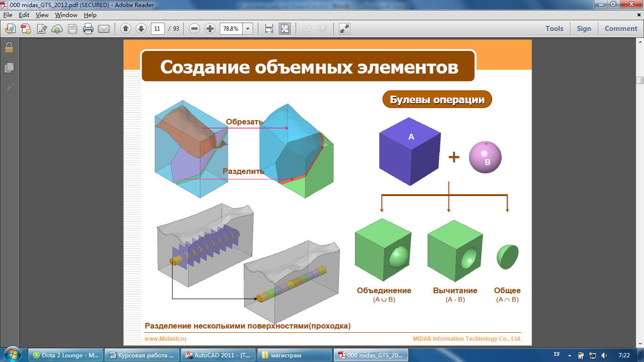The height and width of the screenshot is (362, 644).
Task: View security settings via padlock icon
Action: point(9,48)
